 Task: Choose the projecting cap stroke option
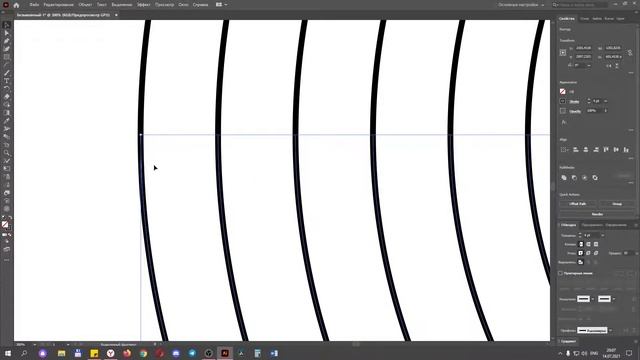(596, 244)
